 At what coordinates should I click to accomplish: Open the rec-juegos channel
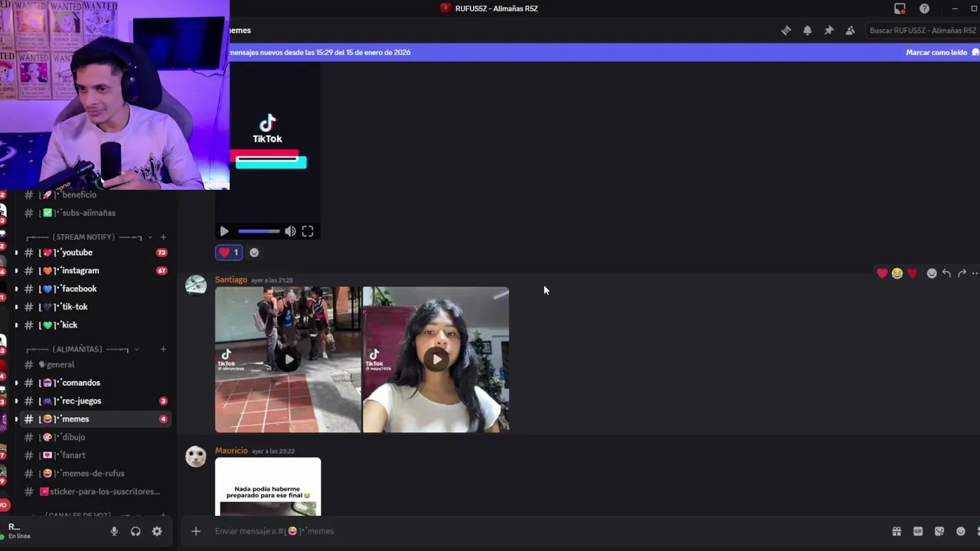coord(95,401)
